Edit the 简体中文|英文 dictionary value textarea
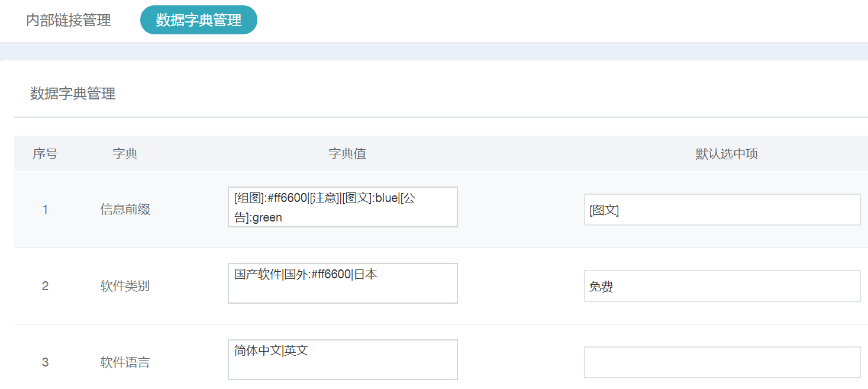Image resolution: width=868 pixels, height=389 pixels. (343, 360)
